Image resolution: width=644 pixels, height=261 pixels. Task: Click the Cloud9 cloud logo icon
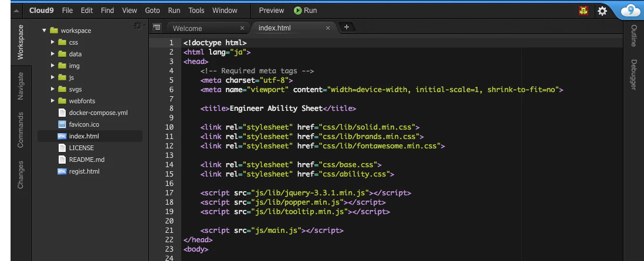[x=631, y=11]
